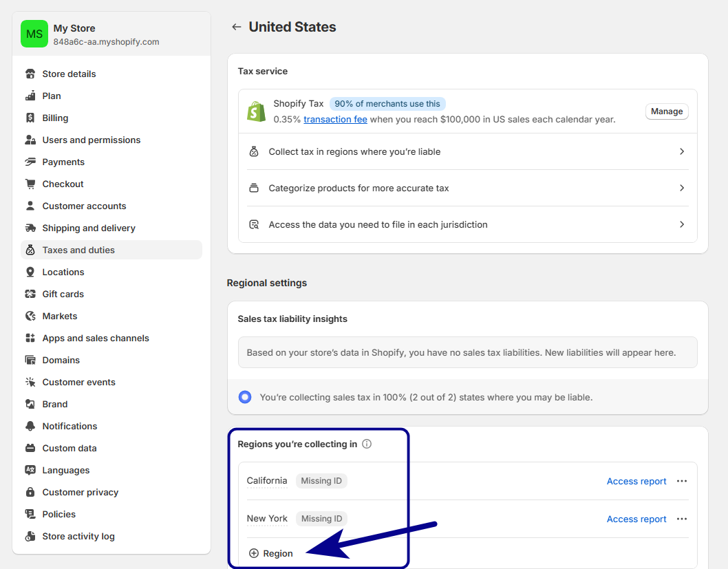The width and height of the screenshot is (728, 569).
Task: Expand Access the data you need to file
Action: pos(467,224)
